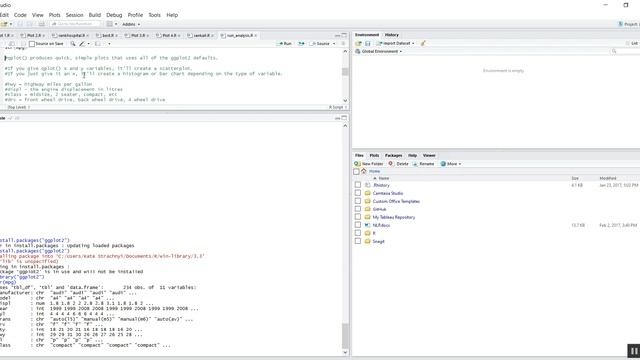This screenshot has height=360, width=640.
Task: Tick the Custom Office Templates checkbox
Action: 358,201
